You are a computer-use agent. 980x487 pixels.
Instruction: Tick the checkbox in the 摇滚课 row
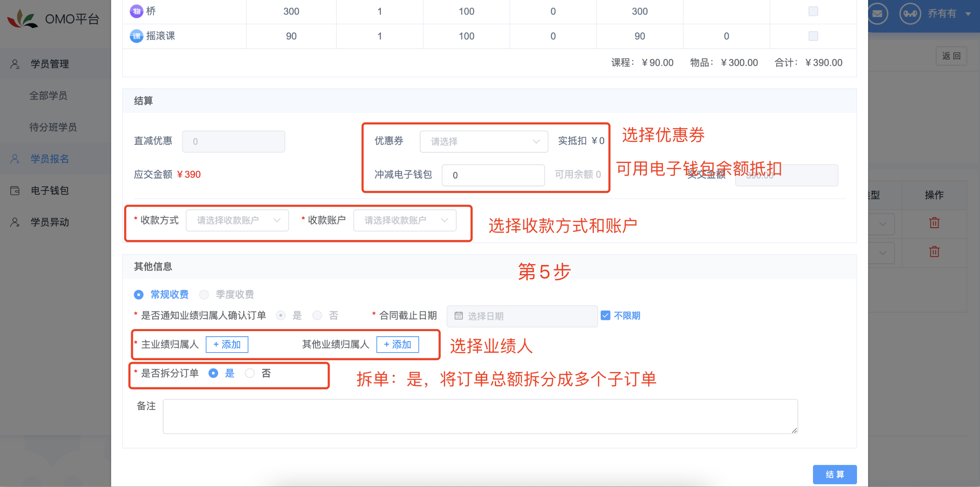point(813,36)
